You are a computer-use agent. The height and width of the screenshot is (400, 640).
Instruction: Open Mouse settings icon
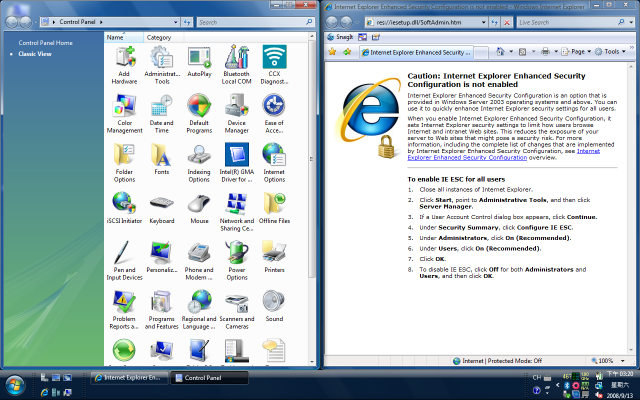[x=199, y=209]
